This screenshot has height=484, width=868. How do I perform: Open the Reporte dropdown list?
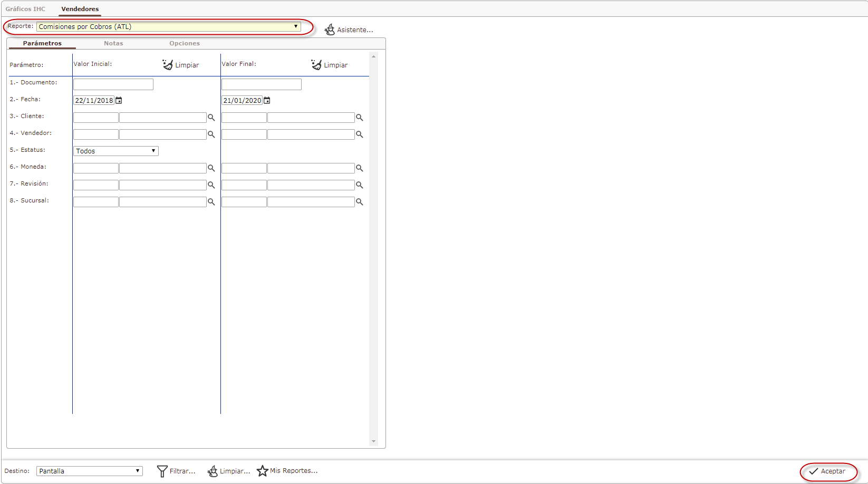pos(169,26)
